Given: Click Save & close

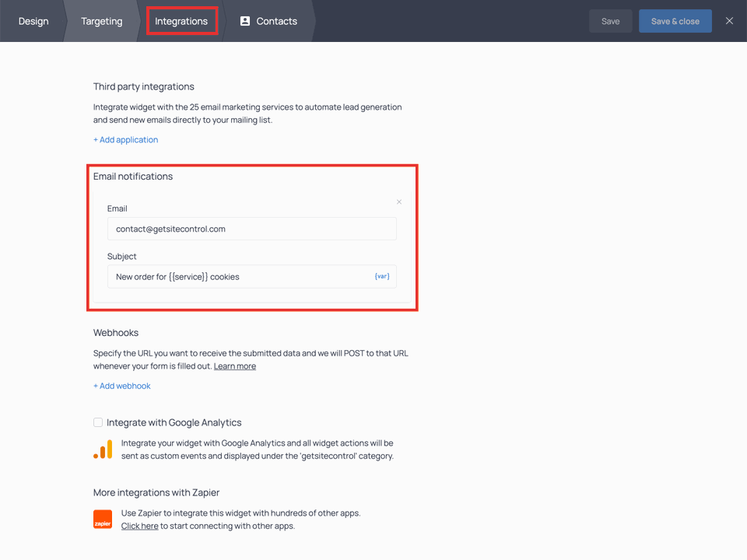Looking at the screenshot, I should coord(675,21).
